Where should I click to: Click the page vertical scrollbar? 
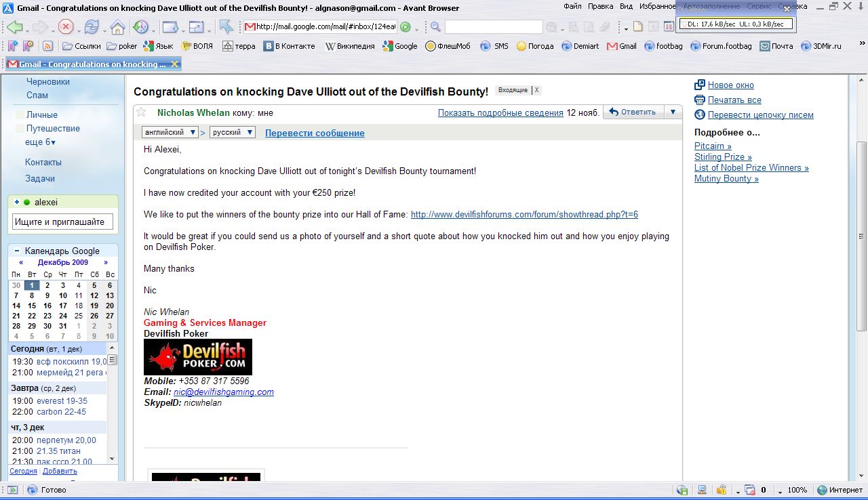pos(861,237)
